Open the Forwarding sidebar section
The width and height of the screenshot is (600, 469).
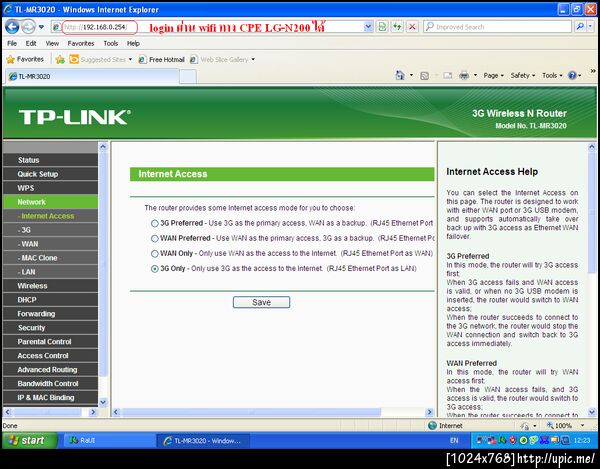(x=50, y=314)
